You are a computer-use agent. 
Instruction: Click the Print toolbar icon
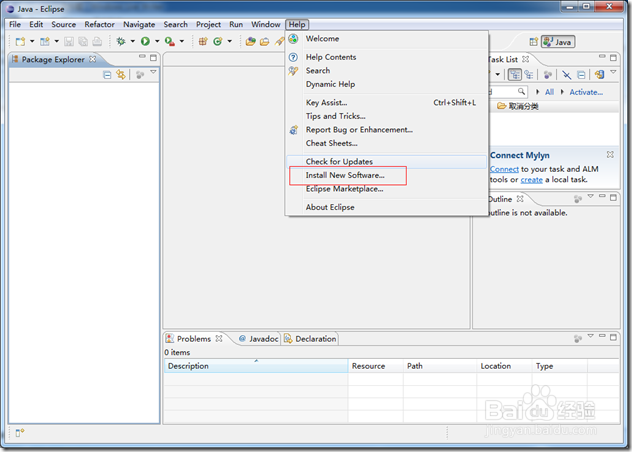(97, 42)
